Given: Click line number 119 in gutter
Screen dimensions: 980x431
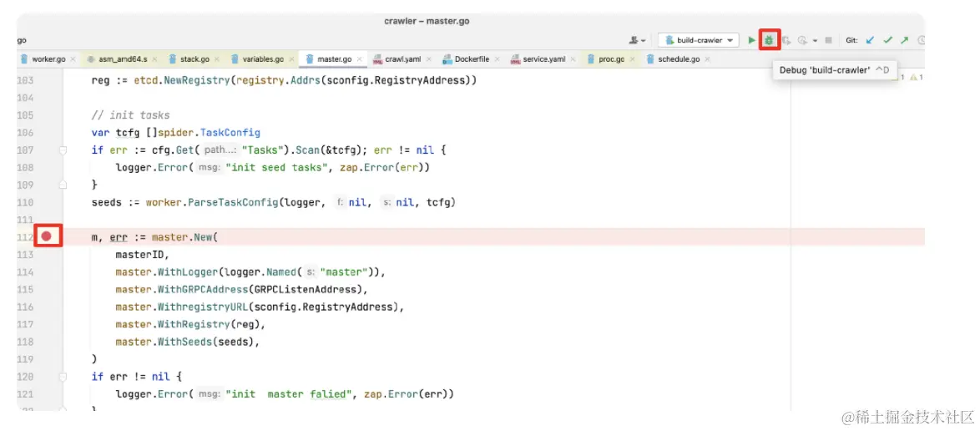Looking at the screenshot, I should [26, 360].
